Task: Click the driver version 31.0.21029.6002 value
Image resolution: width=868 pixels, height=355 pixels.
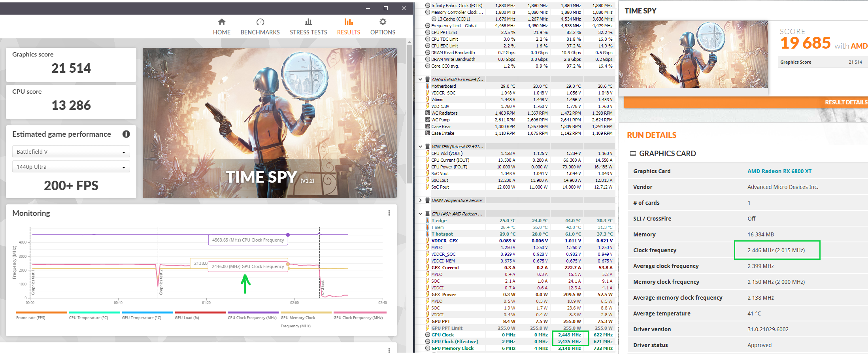Action: pyautogui.click(x=768, y=329)
